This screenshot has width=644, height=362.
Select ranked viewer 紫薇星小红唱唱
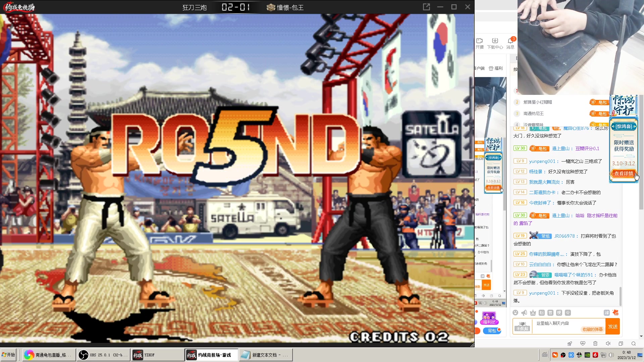tap(538, 102)
